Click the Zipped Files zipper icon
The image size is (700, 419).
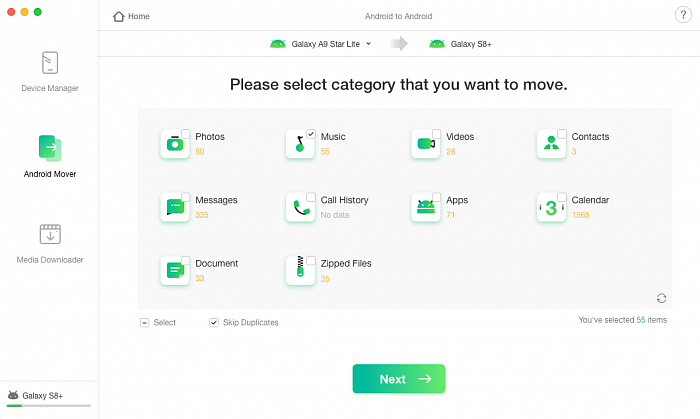pyautogui.click(x=300, y=271)
